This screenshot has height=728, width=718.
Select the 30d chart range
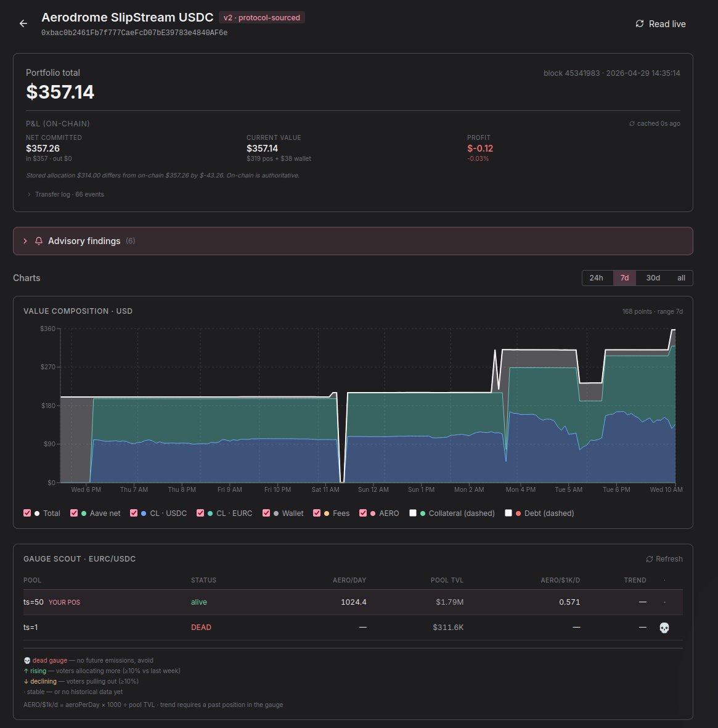[653, 277]
